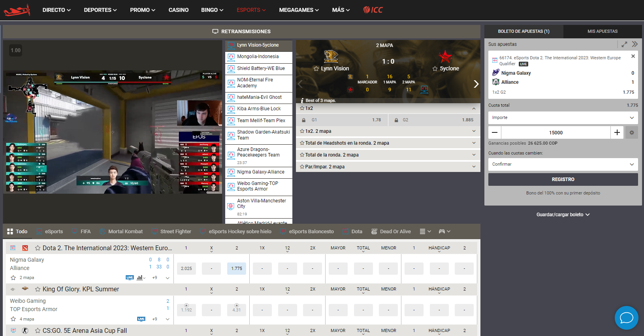644x336 pixels.
Task: Go to next match with right arrow
Action: pos(476,84)
